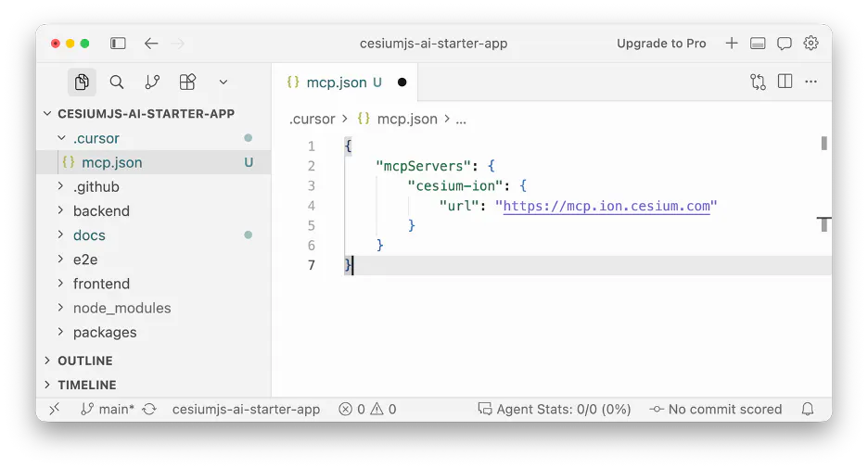
Task: Go forward with the right arrow
Action: coord(178,44)
